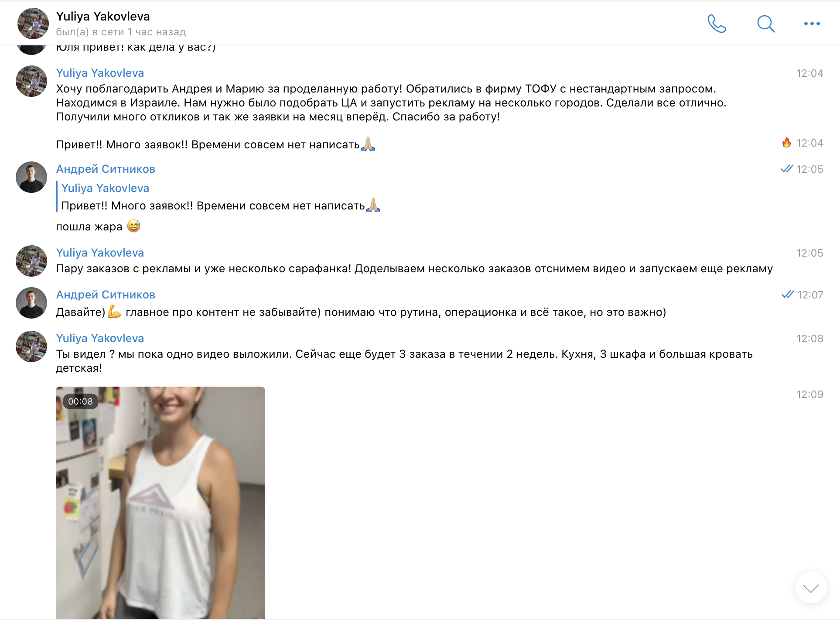Click the 12:09 timestamp of the video
The image size is (840, 624).
point(809,394)
